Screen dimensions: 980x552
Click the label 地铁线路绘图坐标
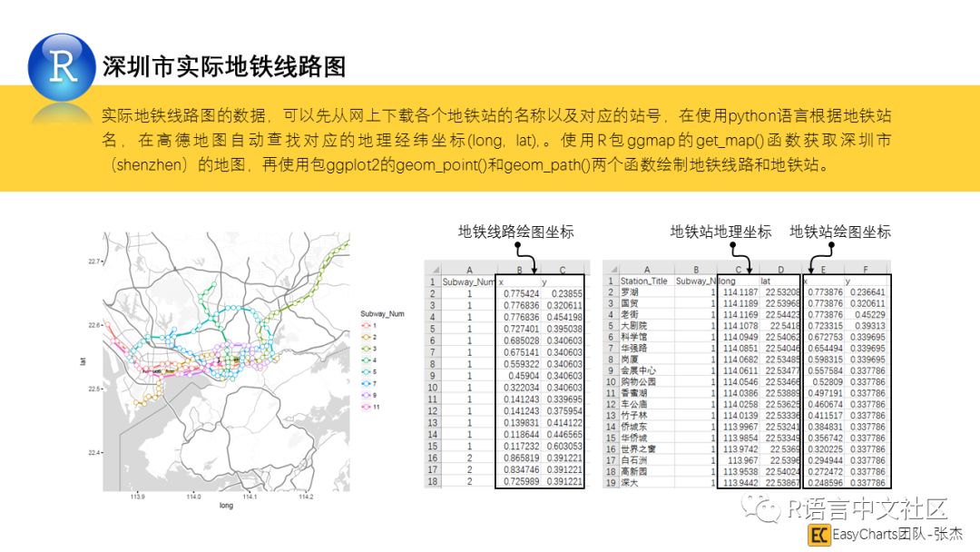(516, 232)
